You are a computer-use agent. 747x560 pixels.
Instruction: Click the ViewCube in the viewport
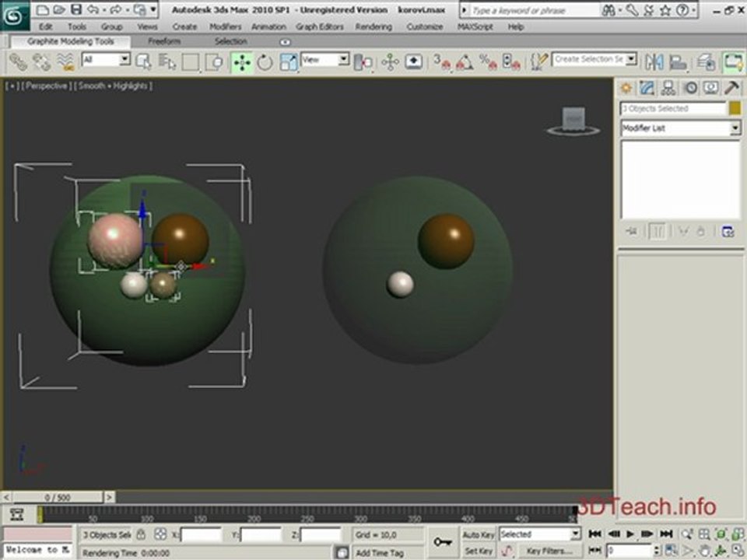click(x=573, y=121)
